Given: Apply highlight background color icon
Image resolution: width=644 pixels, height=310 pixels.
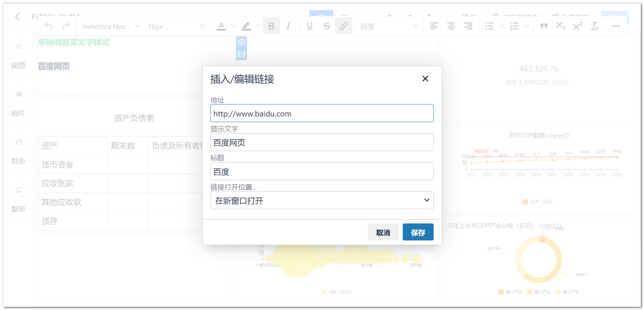Looking at the screenshot, I should pyautogui.click(x=246, y=26).
